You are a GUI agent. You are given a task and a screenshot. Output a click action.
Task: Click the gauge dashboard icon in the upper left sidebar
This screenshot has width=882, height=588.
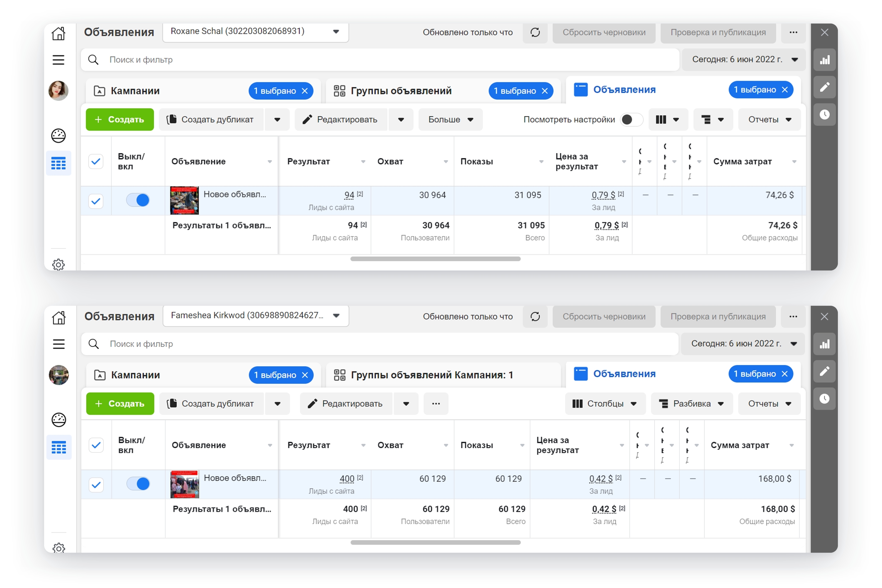(x=59, y=135)
